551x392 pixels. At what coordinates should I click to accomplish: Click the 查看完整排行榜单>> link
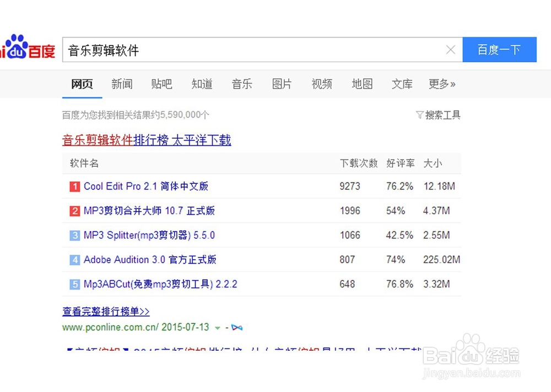106,311
